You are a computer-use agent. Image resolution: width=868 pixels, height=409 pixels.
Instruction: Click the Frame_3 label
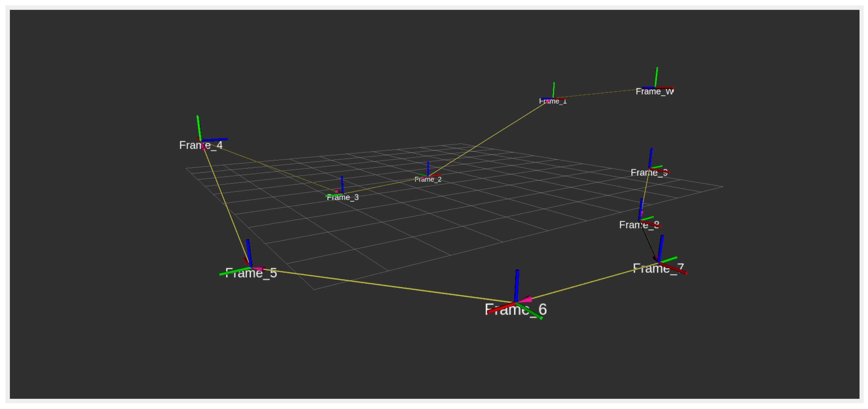pyautogui.click(x=342, y=198)
